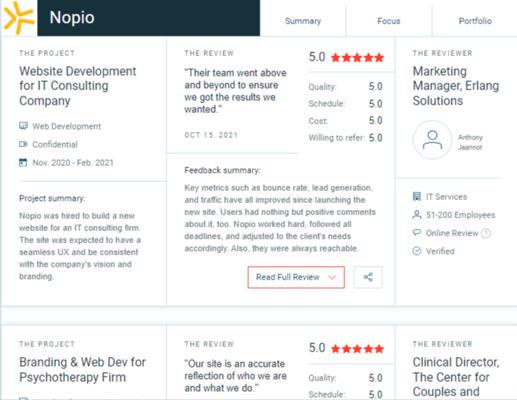Click the employees person icon

[x=417, y=215]
